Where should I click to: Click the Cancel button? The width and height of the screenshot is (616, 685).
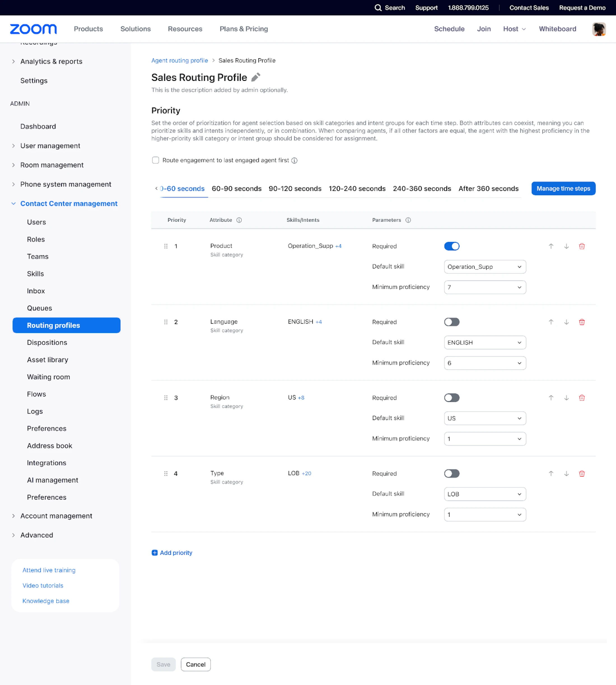coord(196,664)
